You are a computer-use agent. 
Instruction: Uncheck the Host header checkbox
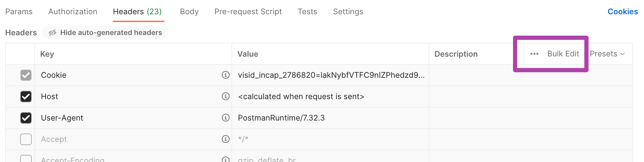coord(26,97)
